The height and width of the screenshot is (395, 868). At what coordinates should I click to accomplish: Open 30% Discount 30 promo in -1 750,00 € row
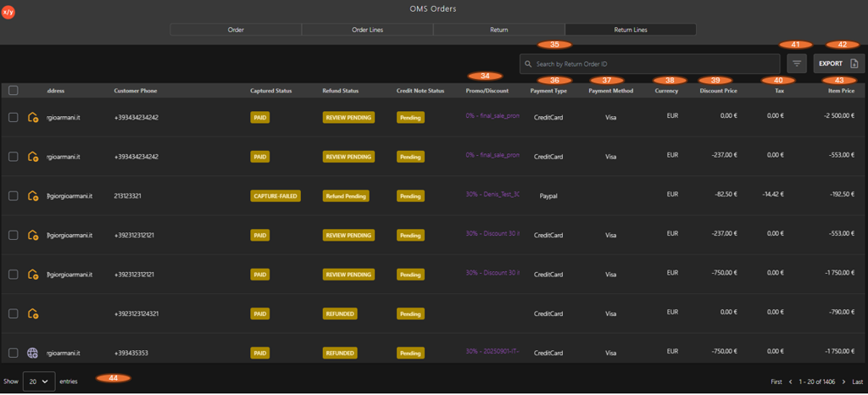click(x=492, y=273)
